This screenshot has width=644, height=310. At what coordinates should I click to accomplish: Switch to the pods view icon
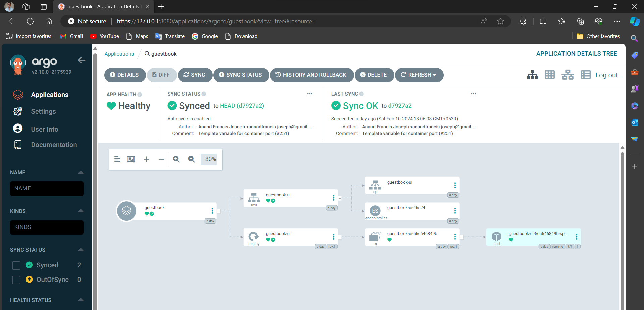(x=550, y=75)
